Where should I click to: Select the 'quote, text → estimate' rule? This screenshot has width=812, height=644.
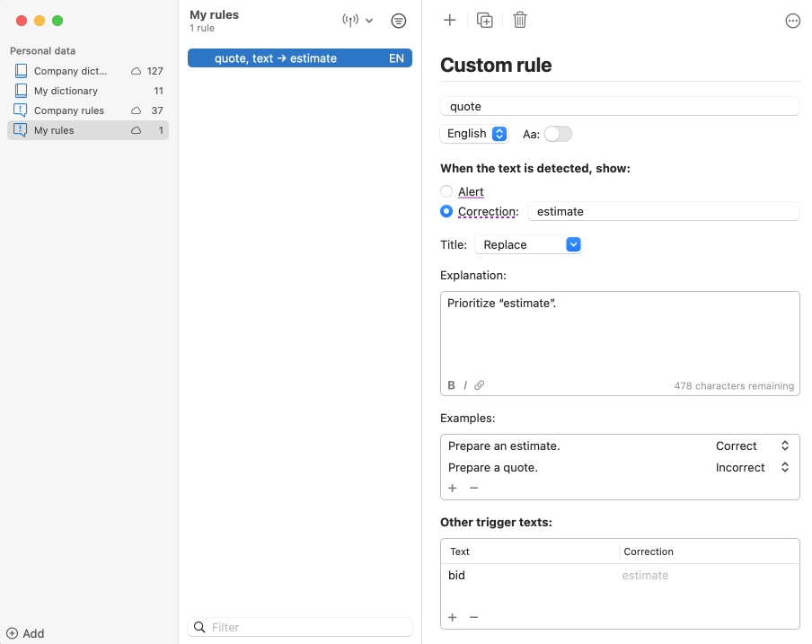(300, 58)
